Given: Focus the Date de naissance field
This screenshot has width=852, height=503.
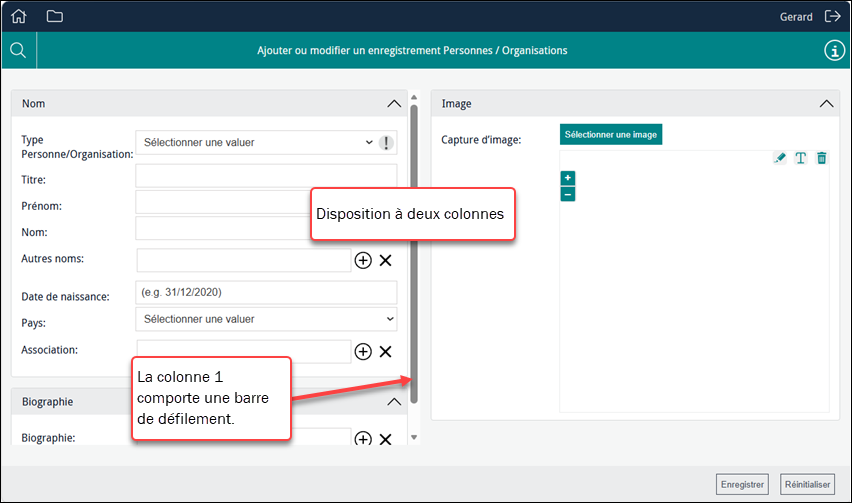Looking at the screenshot, I should pyautogui.click(x=266, y=292).
